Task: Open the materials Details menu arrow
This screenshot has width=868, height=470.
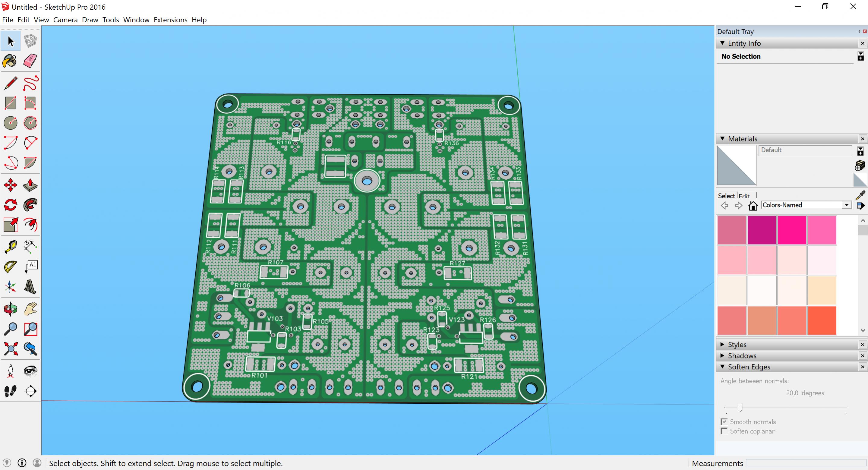Action: coord(860,206)
